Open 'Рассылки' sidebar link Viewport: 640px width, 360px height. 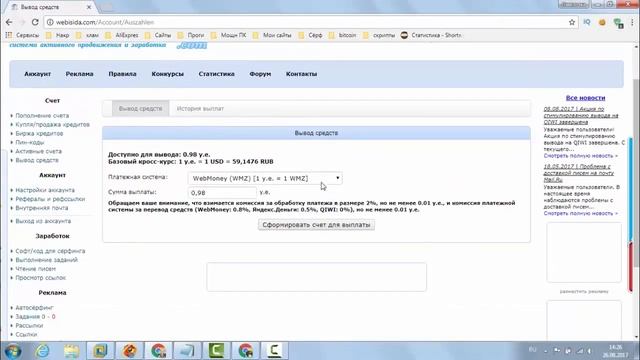coord(29,326)
